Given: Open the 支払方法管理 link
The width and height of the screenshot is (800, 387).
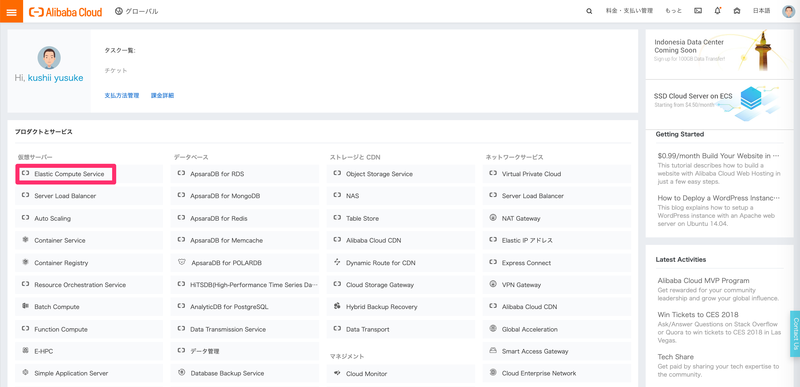Looking at the screenshot, I should click(121, 95).
